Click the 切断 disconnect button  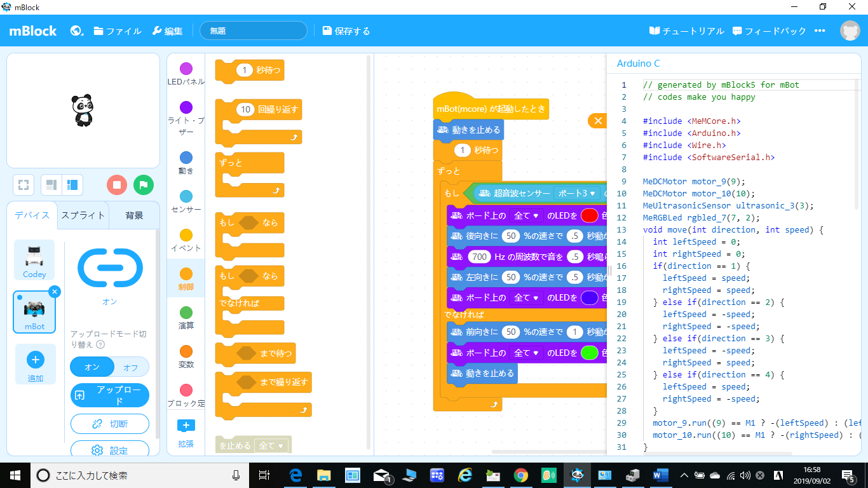click(x=109, y=424)
